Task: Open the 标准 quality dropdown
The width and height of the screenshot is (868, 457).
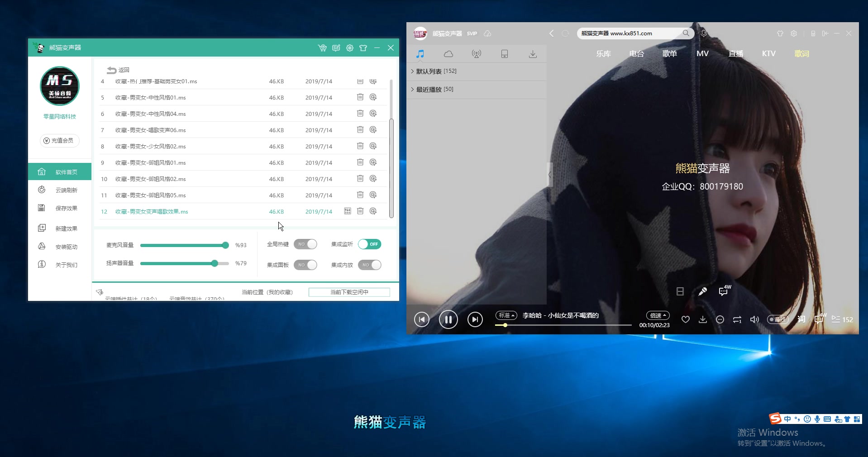Action: click(x=506, y=315)
